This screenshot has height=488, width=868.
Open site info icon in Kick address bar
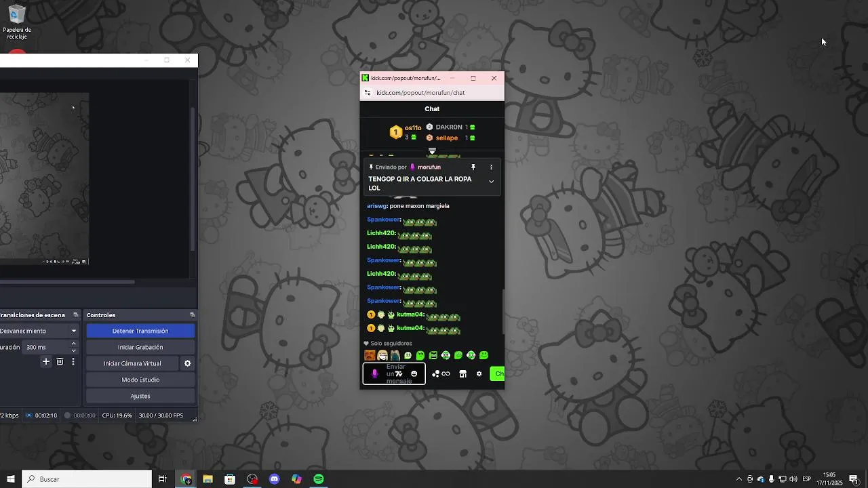tap(368, 93)
